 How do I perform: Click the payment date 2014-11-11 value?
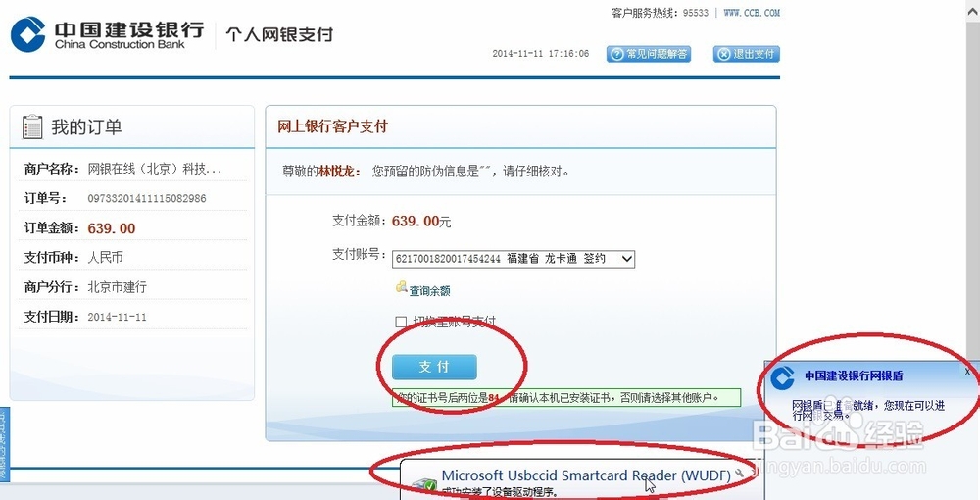(x=117, y=317)
